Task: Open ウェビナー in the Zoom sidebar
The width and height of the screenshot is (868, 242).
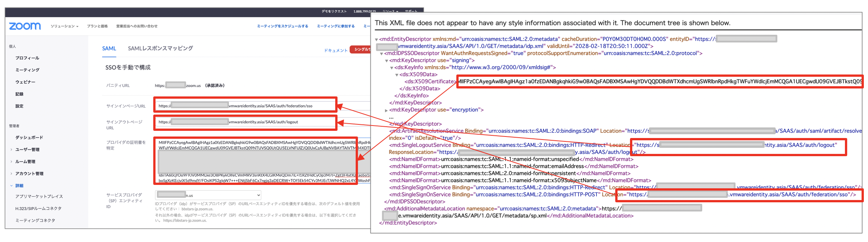Action: 25,82
